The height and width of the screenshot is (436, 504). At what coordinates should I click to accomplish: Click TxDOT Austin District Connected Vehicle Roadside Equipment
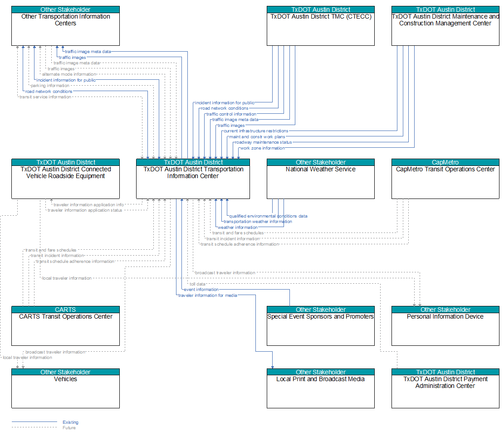click(x=66, y=179)
